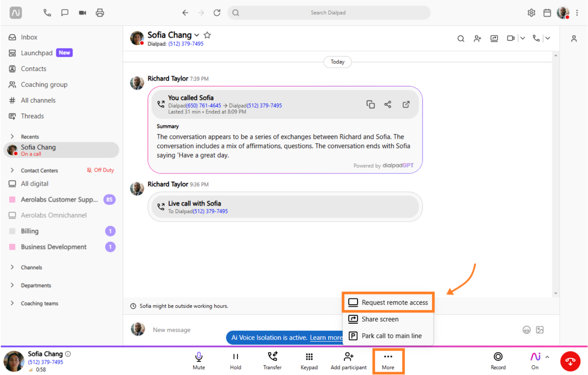Add participant to the call
This screenshot has width=588, height=375.
(348, 361)
